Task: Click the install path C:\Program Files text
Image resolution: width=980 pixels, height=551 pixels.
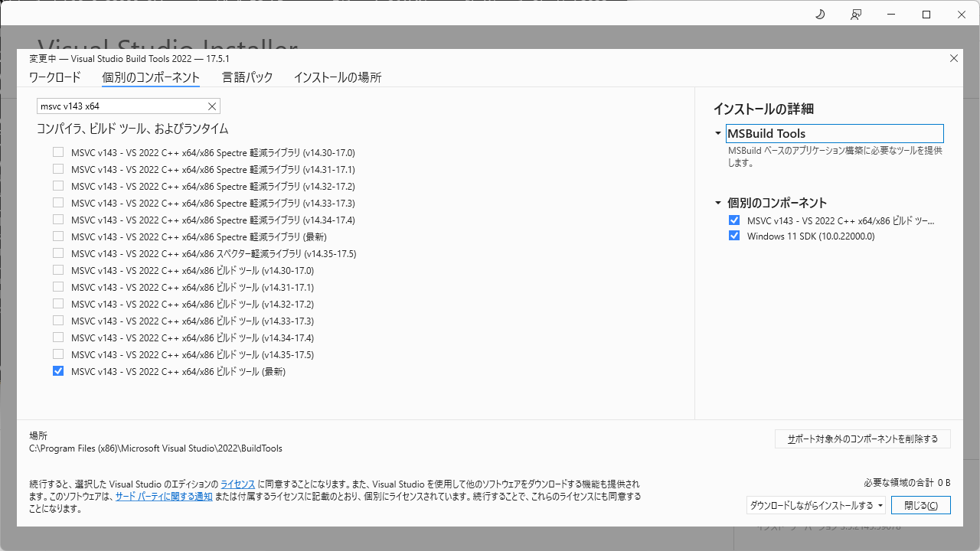Action: coord(155,448)
